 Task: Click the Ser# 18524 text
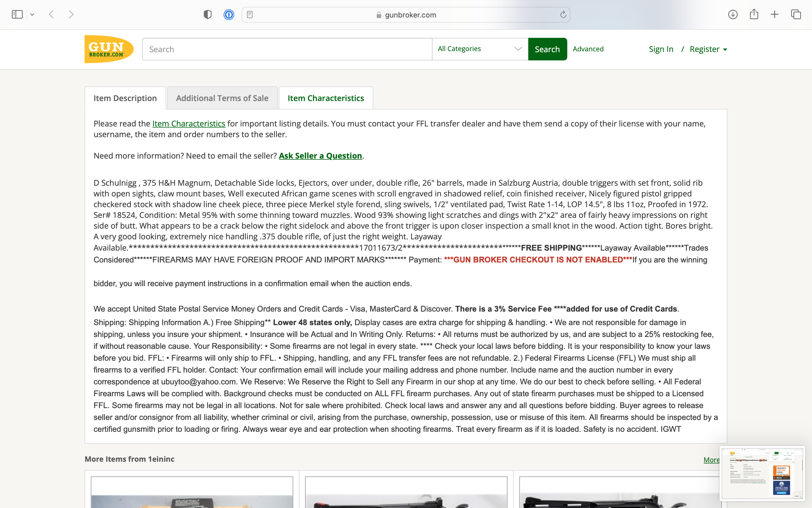click(114, 215)
